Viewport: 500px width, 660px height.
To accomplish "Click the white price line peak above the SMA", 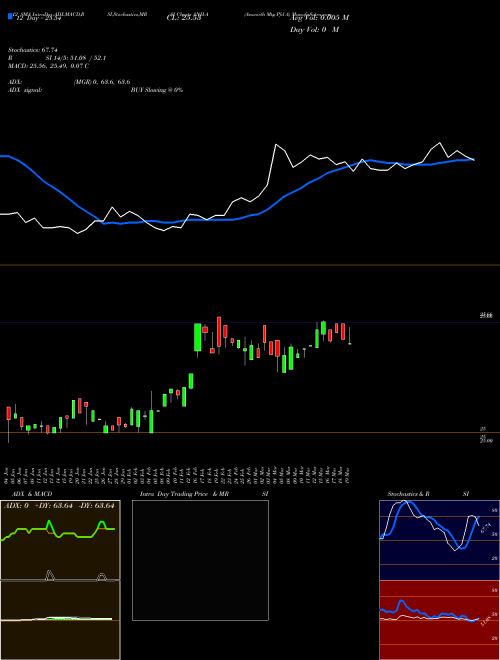I will [x=277, y=145].
